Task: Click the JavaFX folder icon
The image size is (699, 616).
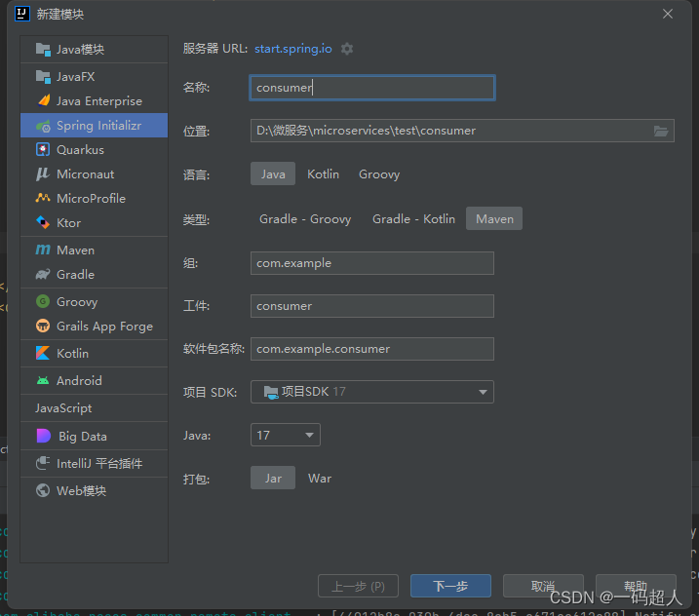Action: coord(43,77)
